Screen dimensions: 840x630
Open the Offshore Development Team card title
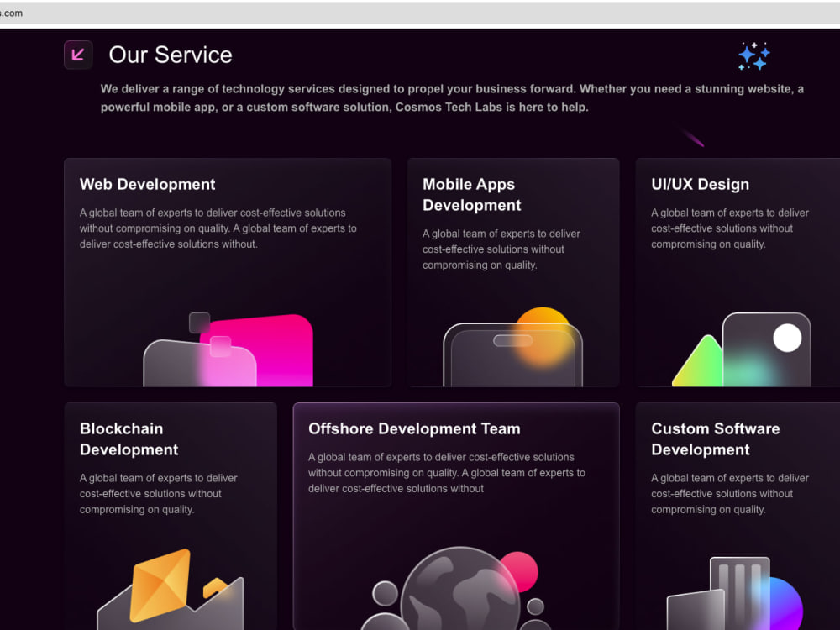coord(414,428)
